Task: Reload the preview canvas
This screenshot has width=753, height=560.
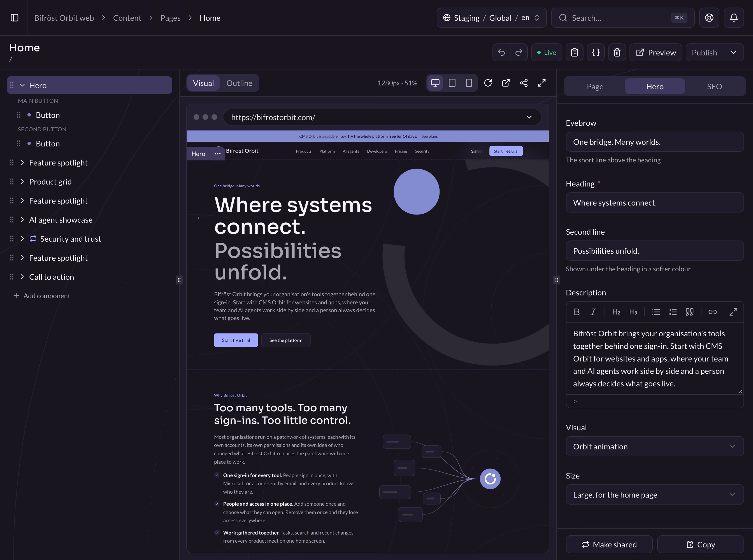Action: click(x=488, y=83)
